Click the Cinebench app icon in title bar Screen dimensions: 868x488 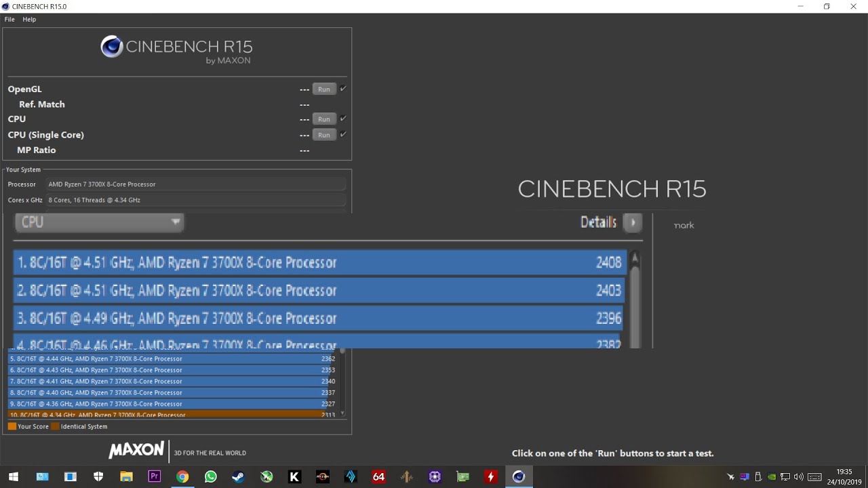click(x=6, y=6)
